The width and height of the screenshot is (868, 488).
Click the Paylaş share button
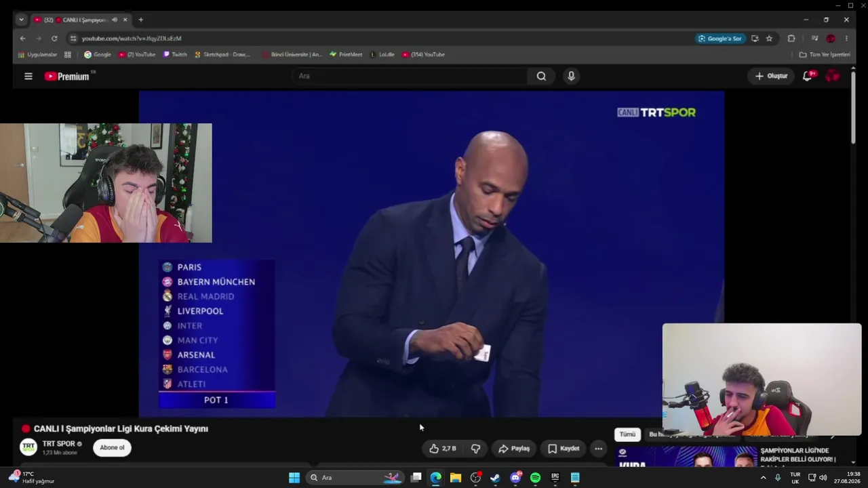pyautogui.click(x=514, y=449)
